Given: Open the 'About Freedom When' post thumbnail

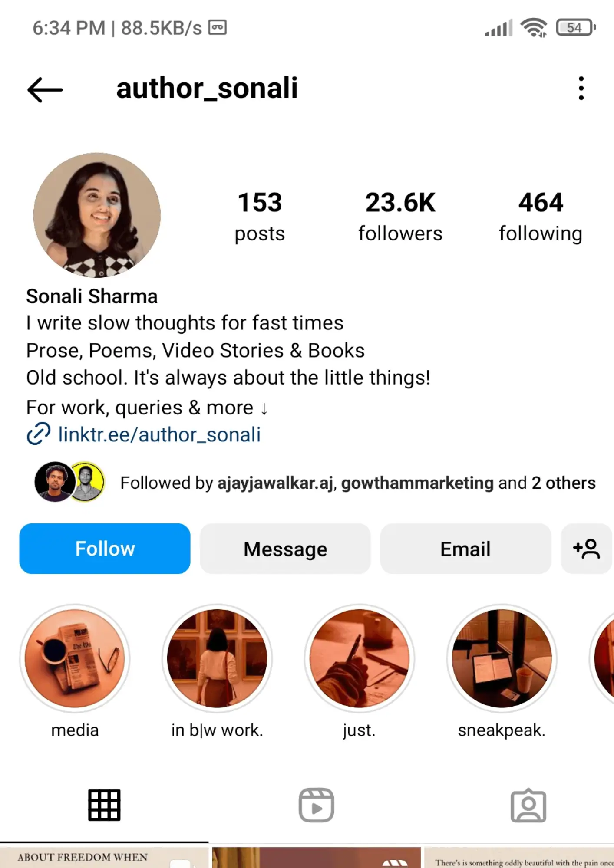Looking at the screenshot, I should point(104,857).
